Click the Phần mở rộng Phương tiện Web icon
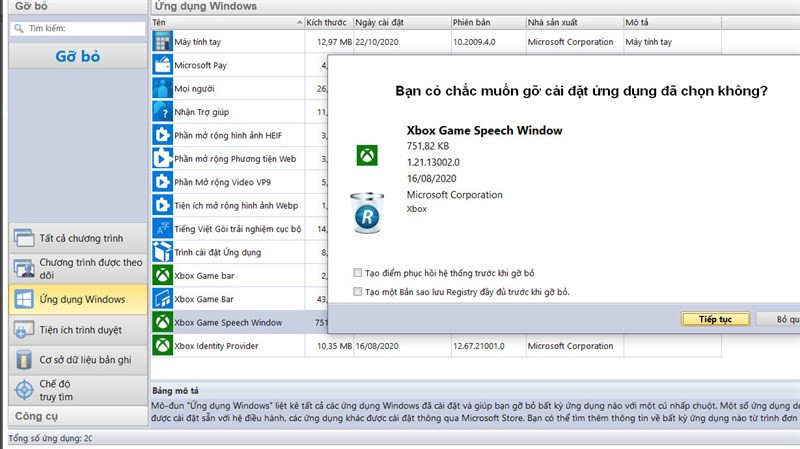800x449 pixels. tap(162, 159)
